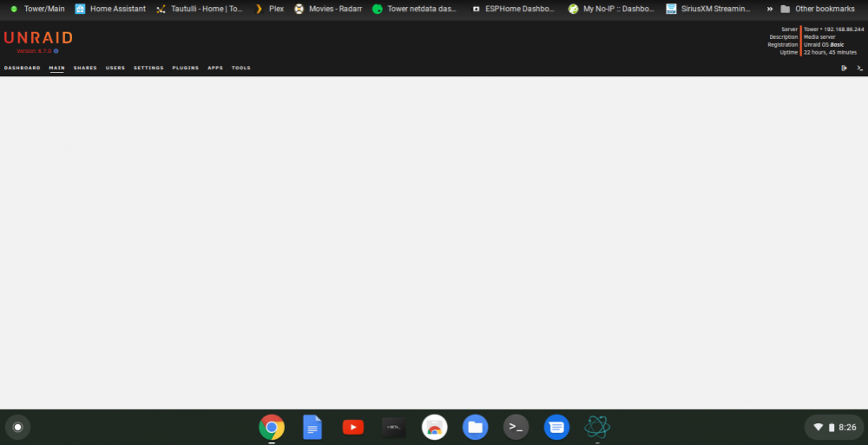The image size is (868, 445).
Task: Open the Chrome Web Store shelf icon
Action: pos(435,428)
